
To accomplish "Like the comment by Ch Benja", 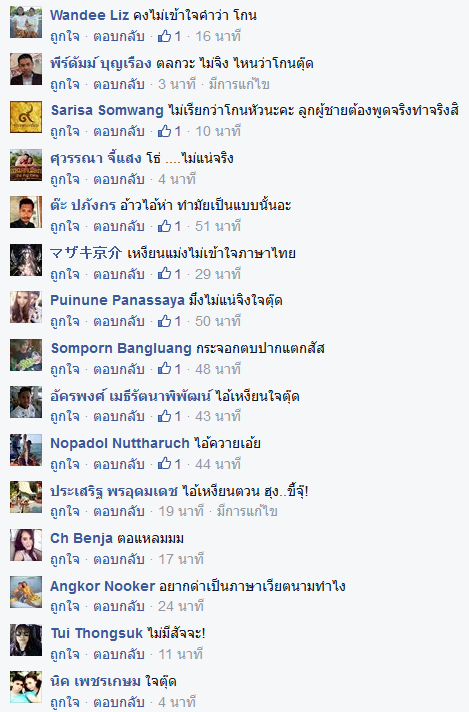I will point(65,559).
